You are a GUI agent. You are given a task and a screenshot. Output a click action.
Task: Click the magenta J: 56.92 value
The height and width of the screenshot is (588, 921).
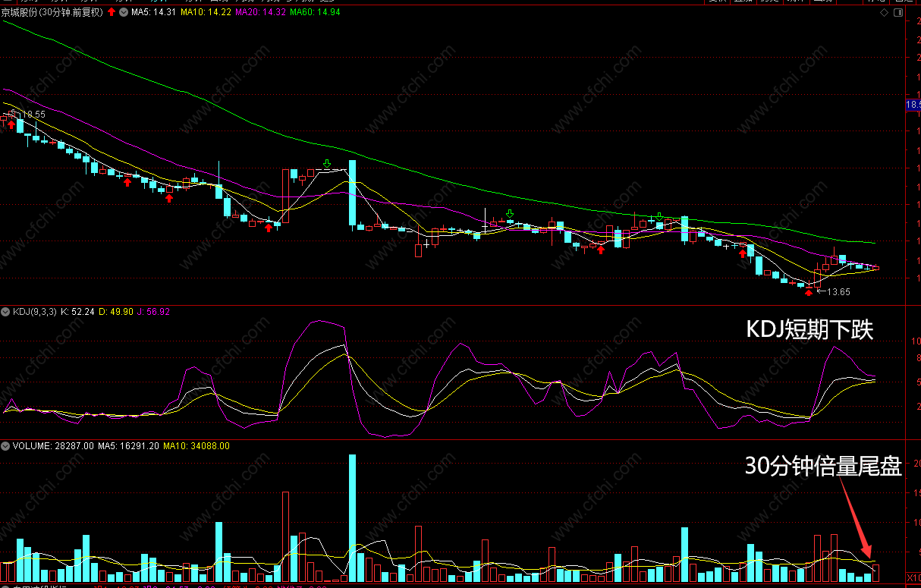(x=154, y=311)
